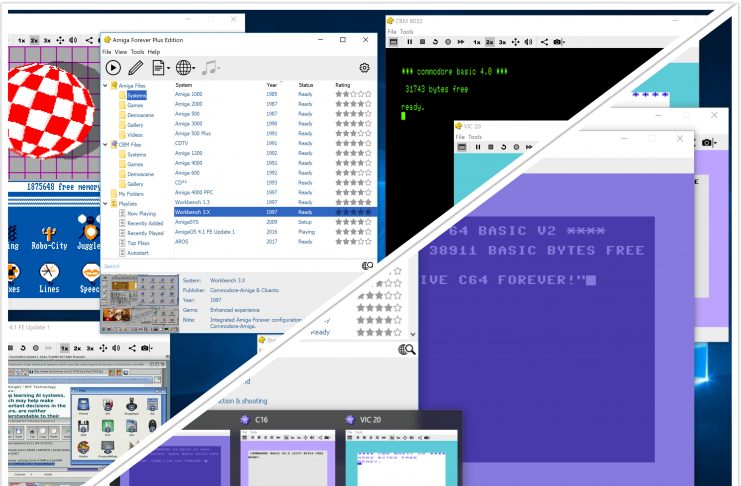This screenshot has width=741, height=486.
Task: Sort the list by Year column header
Action: pyautogui.click(x=272, y=85)
